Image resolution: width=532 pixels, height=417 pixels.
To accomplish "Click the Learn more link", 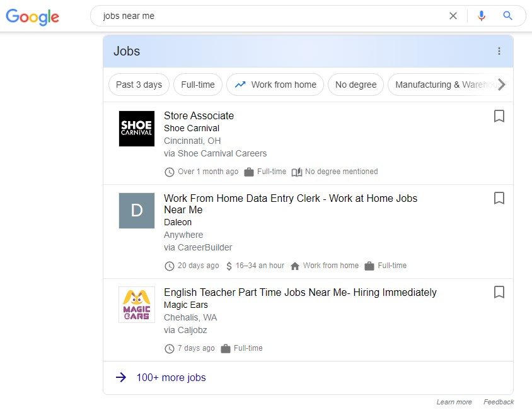I will (454, 402).
